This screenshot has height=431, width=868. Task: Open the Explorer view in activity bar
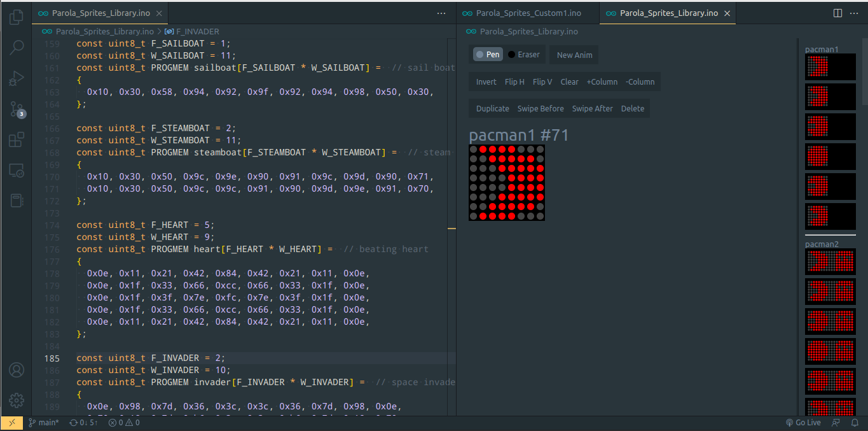click(17, 17)
